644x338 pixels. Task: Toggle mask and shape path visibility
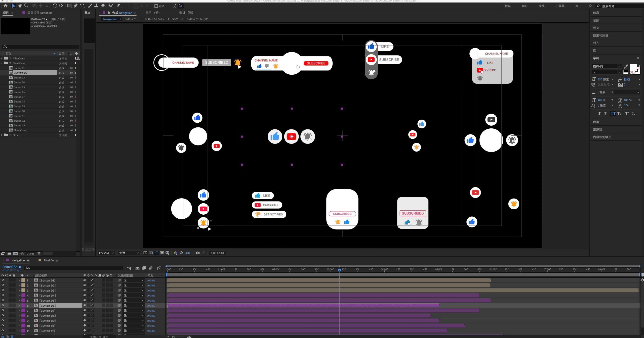(156, 253)
